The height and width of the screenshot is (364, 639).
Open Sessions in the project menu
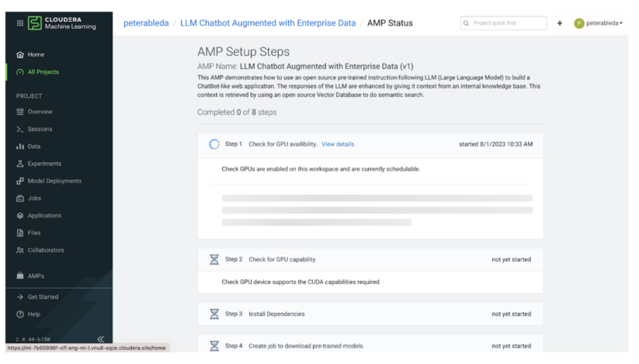[40, 129]
